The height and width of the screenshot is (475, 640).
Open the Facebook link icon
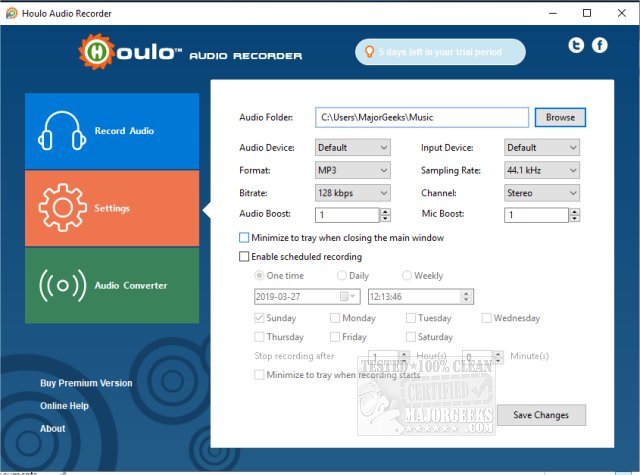pos(600,45)
